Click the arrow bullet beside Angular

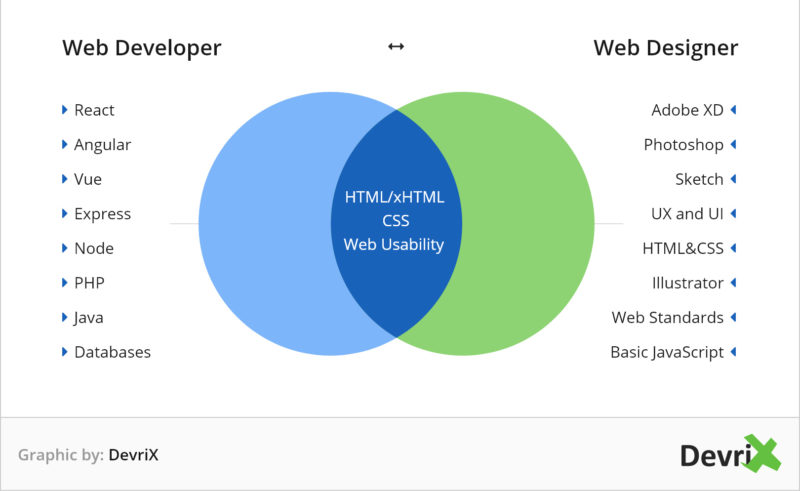pyautogui.click(x=65, y=145)
